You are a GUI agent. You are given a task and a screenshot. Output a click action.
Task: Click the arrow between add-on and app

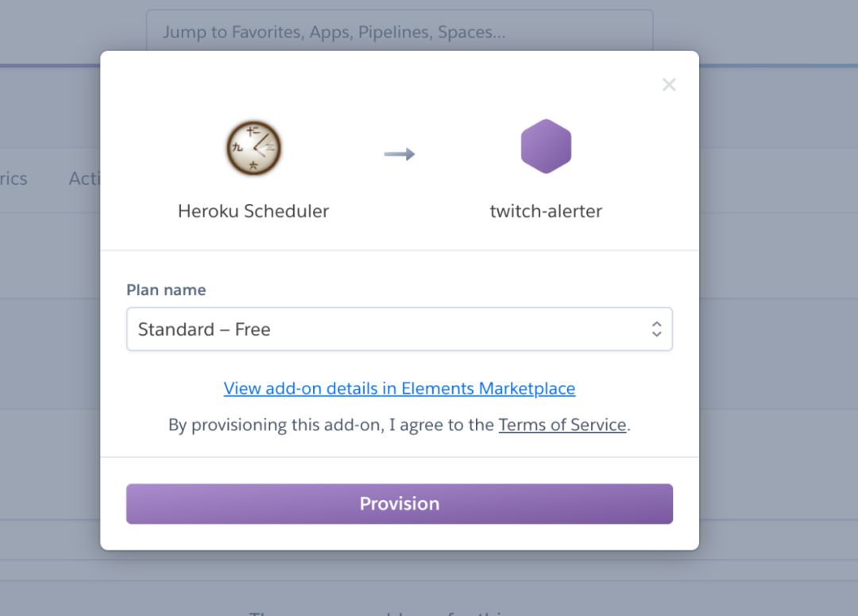tap(400, 154)
